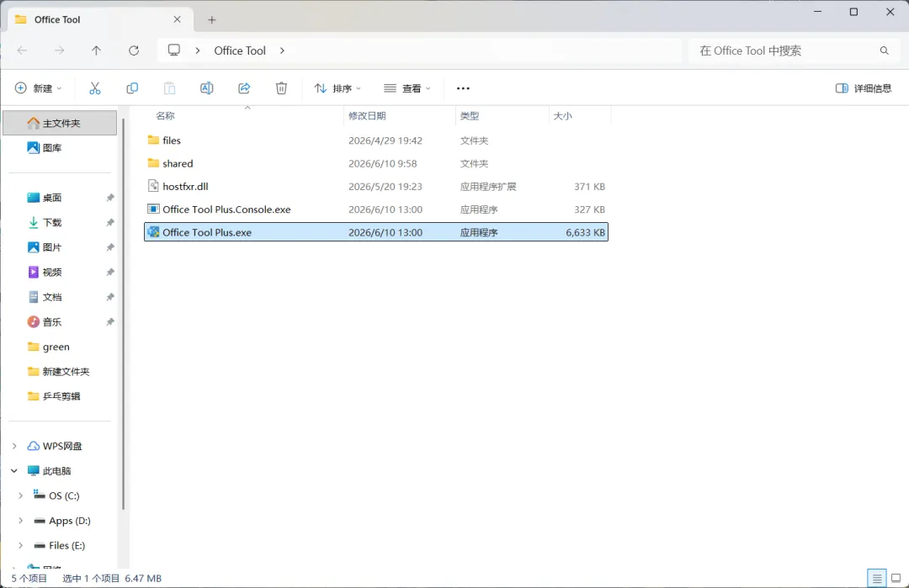Open the 排序 sort dropdown
The image size is (909, 588).
click(338, 88)
